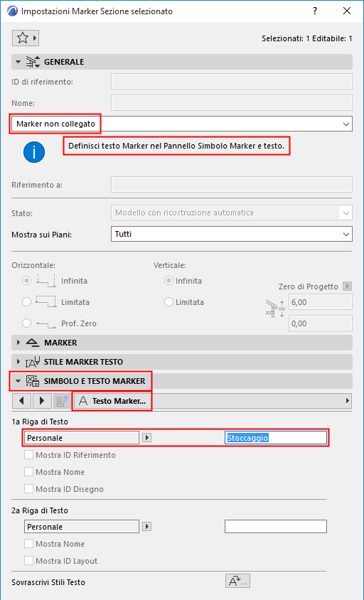Screen dimensions: 364x600
Task: Click the Nome input field
Action: click(x=232, y=103)
